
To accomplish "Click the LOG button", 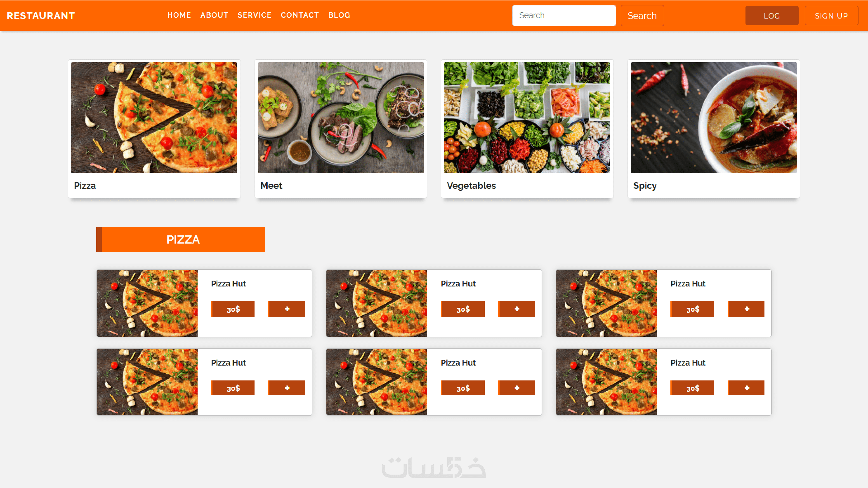I will tap(772, 16).
